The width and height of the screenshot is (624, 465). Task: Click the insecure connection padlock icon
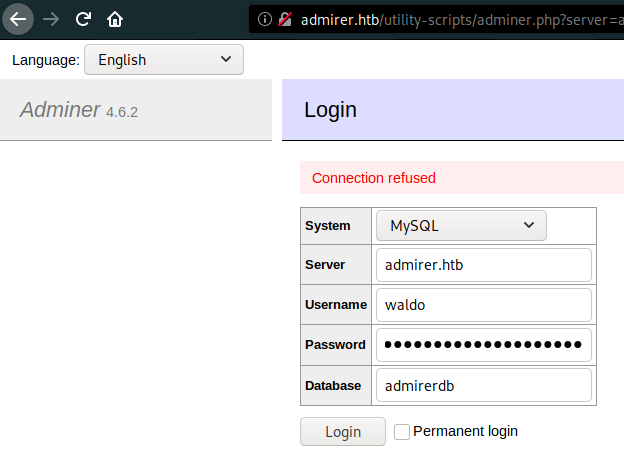(x=285, y=19)
